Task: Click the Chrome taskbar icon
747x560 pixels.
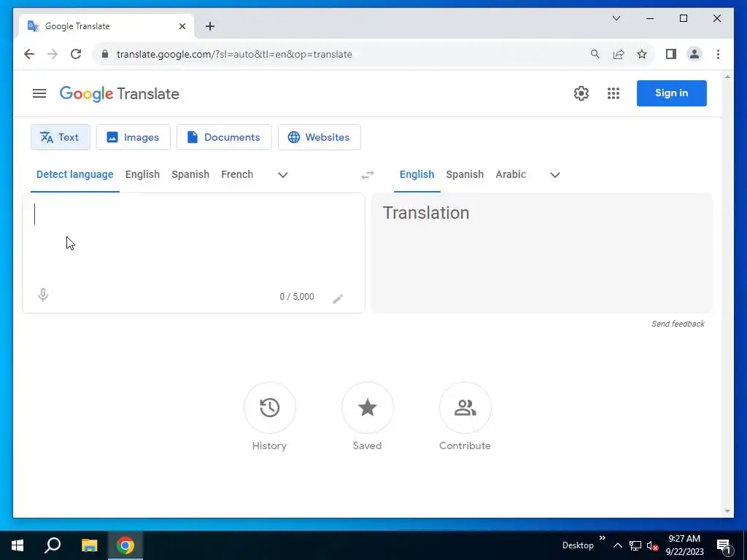Action: click(x=125, y=545)
